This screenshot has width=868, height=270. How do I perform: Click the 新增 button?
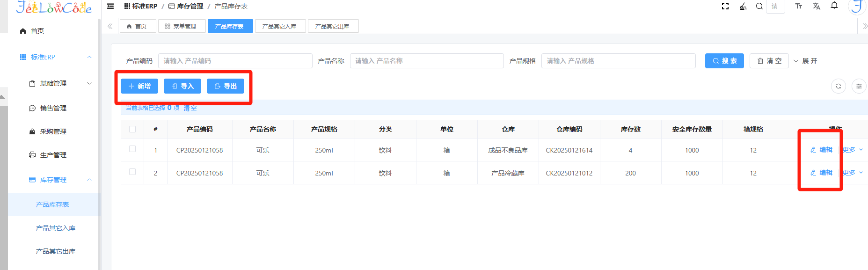point(139,86)
